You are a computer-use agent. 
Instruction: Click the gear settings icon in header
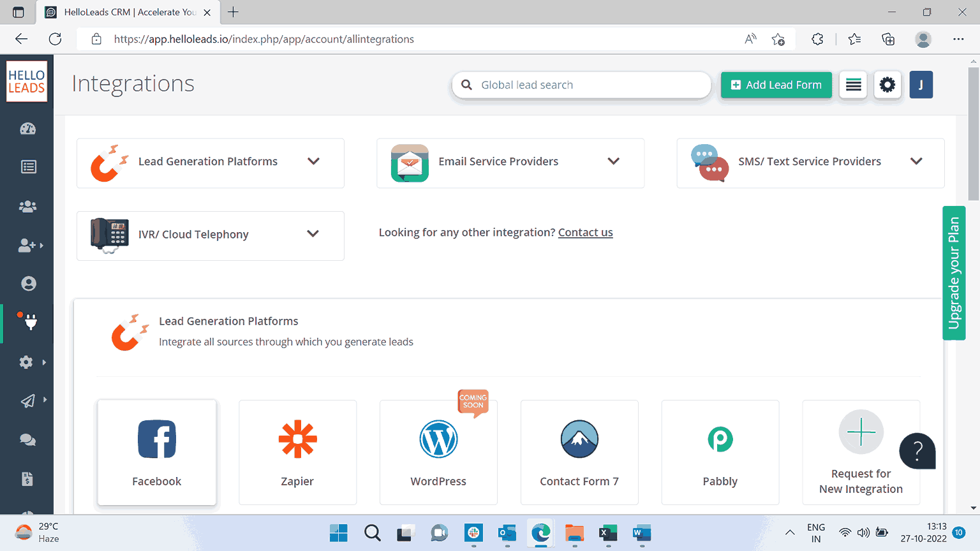pos(887,85)
